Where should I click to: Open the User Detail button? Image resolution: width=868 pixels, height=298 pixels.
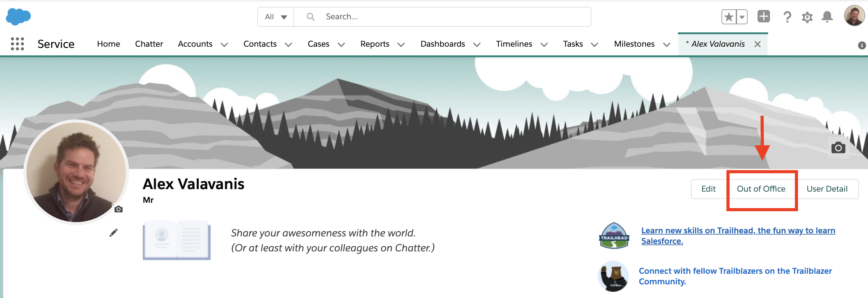point(827,189)
